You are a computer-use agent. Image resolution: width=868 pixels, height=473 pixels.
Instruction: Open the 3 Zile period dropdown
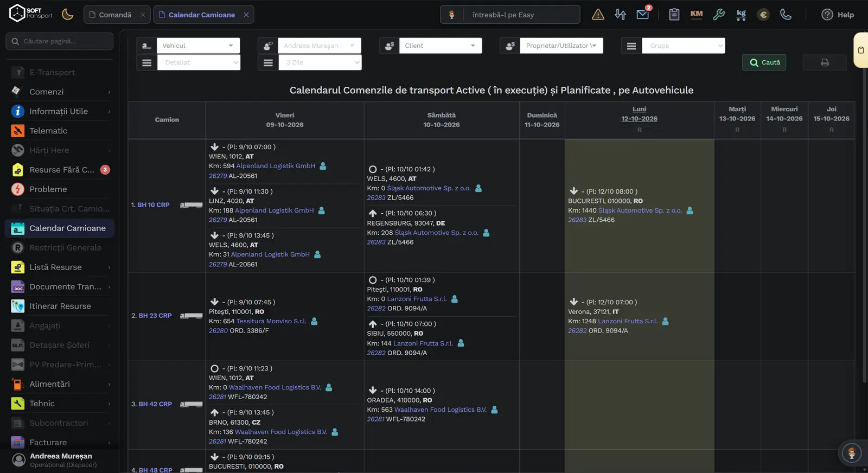coord(320,62)
